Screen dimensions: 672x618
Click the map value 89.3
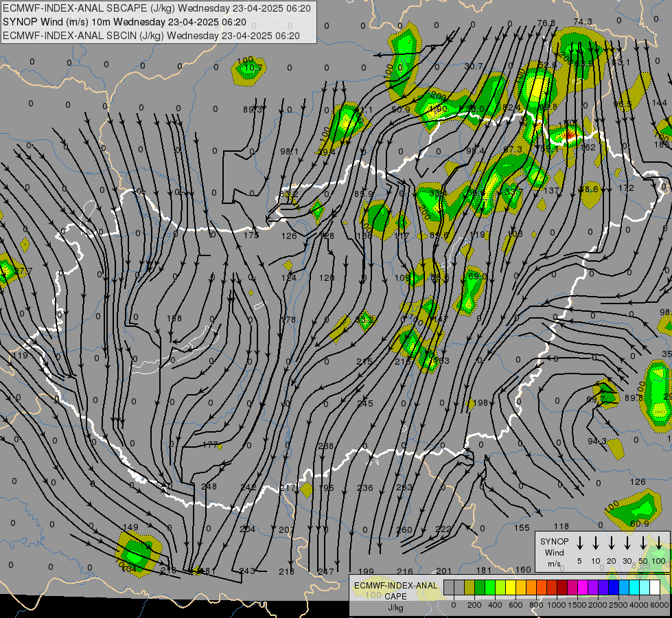[253, 110]
